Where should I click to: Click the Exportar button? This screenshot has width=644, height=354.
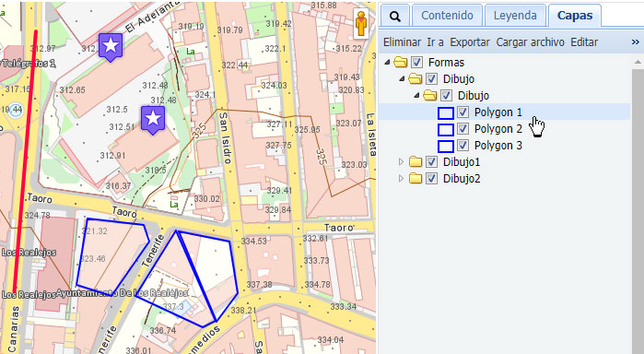[470, 41]
